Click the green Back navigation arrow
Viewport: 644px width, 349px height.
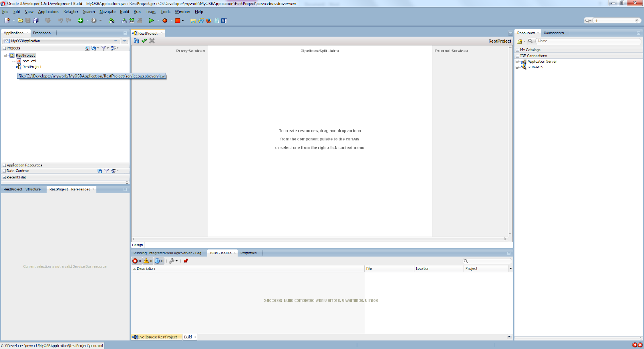tap(80, 20)
